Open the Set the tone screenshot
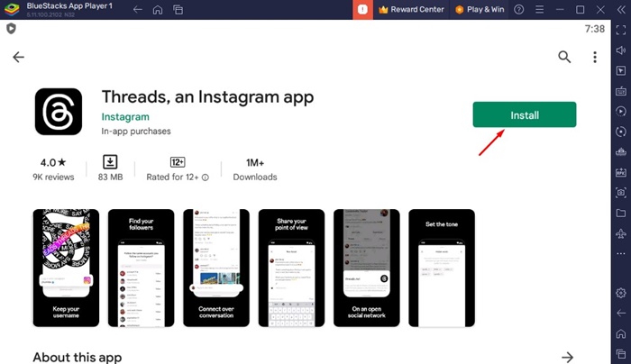This screenshot has height=364, width=631. [x=442, y=268]
